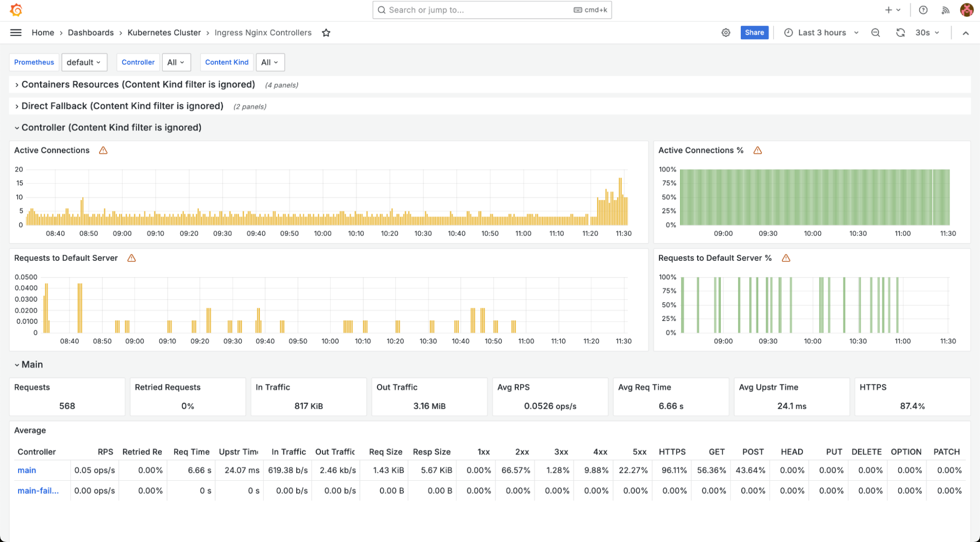This screenshot has height=542, width=980.
Task: Click warning icon on Active Connections panel
Action: click(x=103, y=150)
